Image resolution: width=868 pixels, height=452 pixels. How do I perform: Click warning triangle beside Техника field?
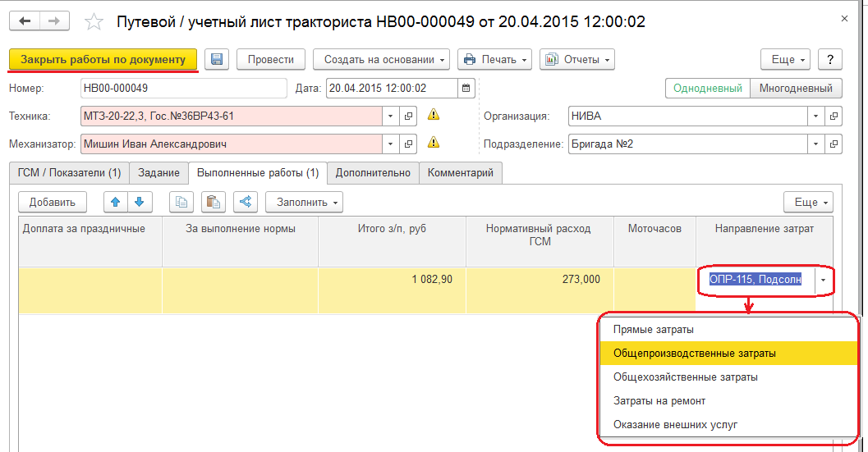pos(434,115)
